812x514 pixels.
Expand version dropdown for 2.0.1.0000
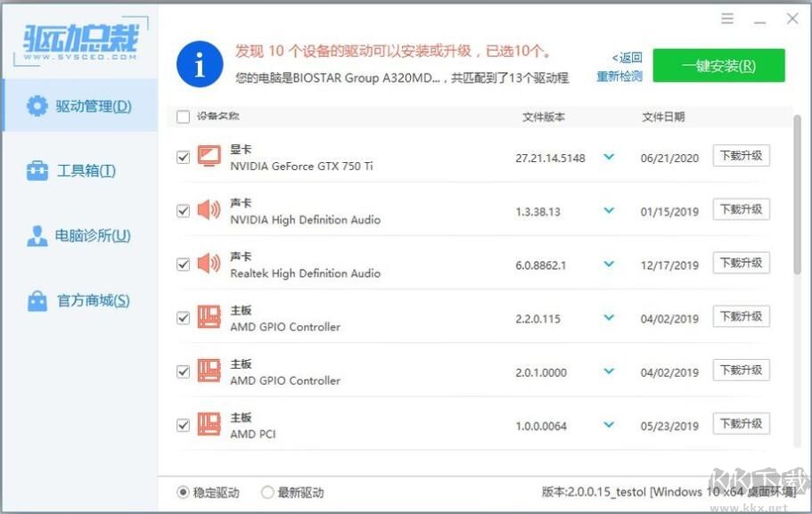coord(609,371)
